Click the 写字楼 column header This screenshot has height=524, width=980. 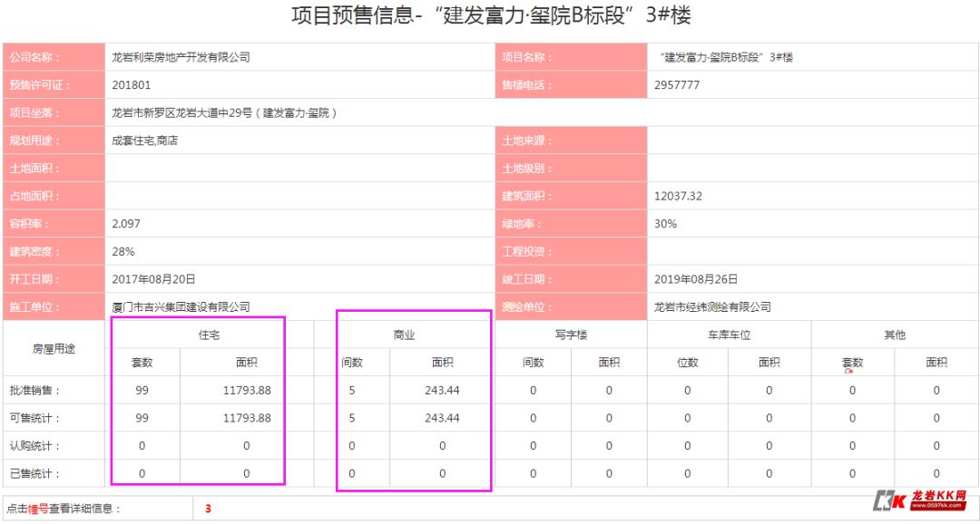569,334
